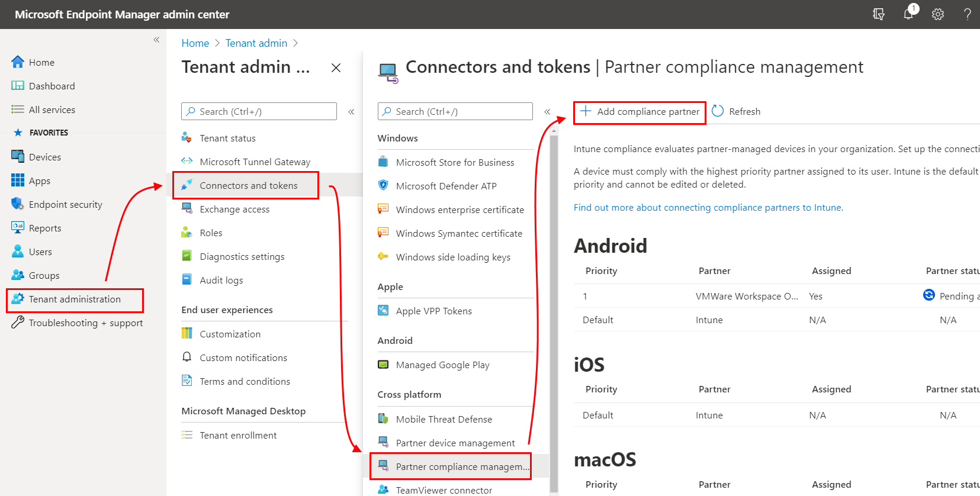980x496 pixels.
Task: Click the Tenant admin breadcrumb link
Action: pyautogui.click(x=256, y=43)
